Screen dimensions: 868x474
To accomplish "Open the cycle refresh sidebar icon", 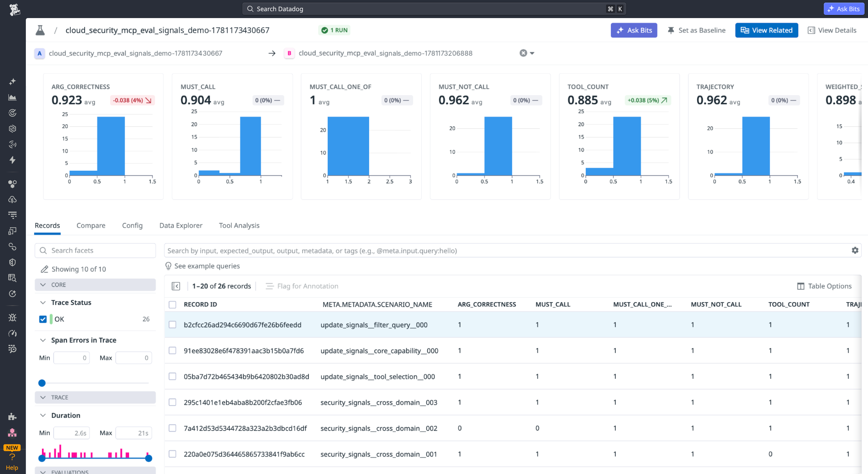I will pos(12,294).
